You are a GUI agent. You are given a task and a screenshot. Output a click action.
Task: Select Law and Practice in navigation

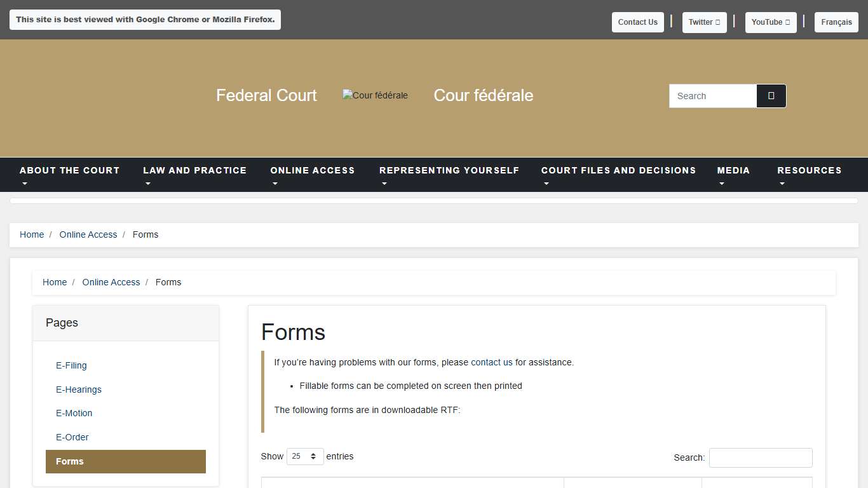195,170
